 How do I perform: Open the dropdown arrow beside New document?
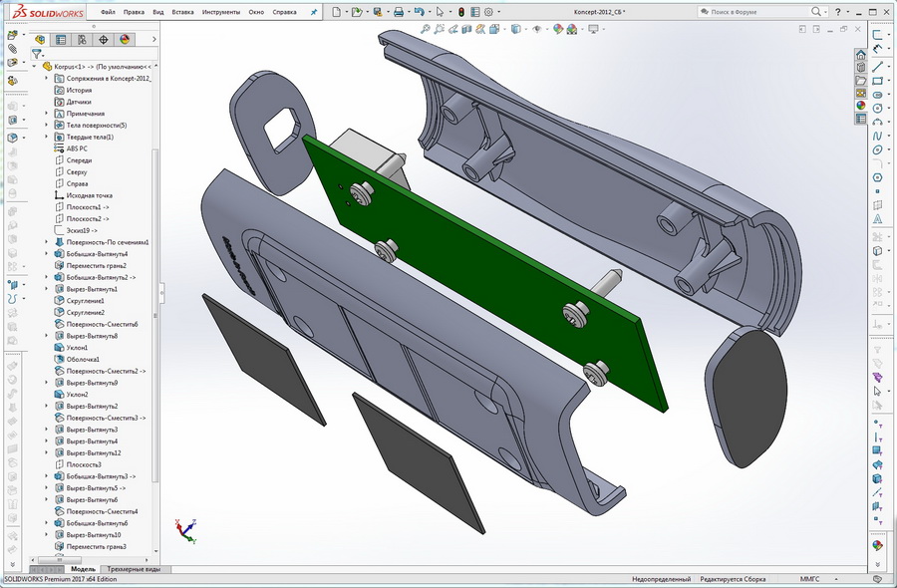point(346,12)
